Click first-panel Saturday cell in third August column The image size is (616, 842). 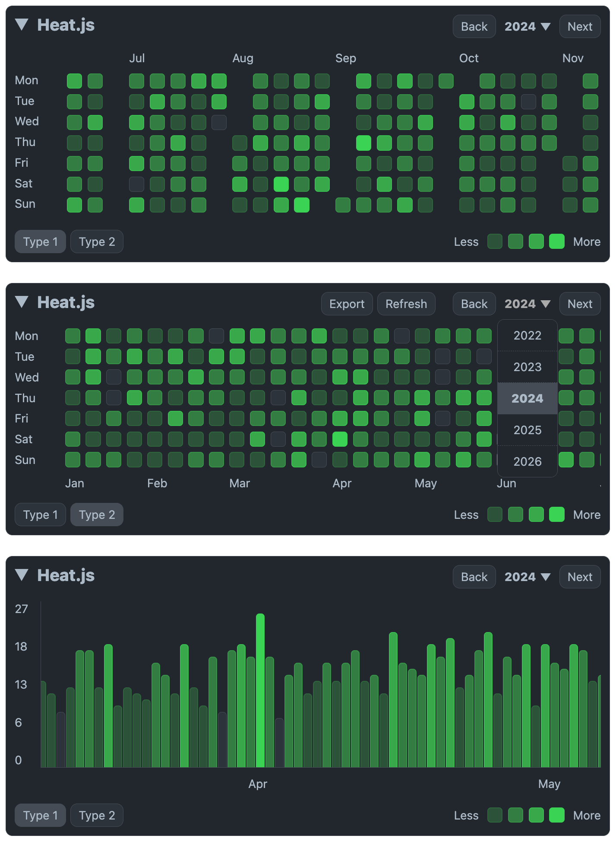pos(281,184)
